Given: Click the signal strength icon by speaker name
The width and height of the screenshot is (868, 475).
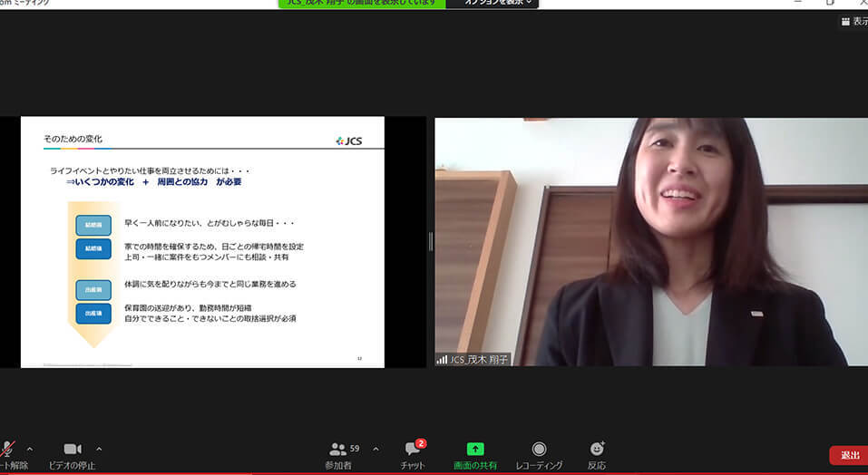Looking at the screenshot, I should coord(443,360).
